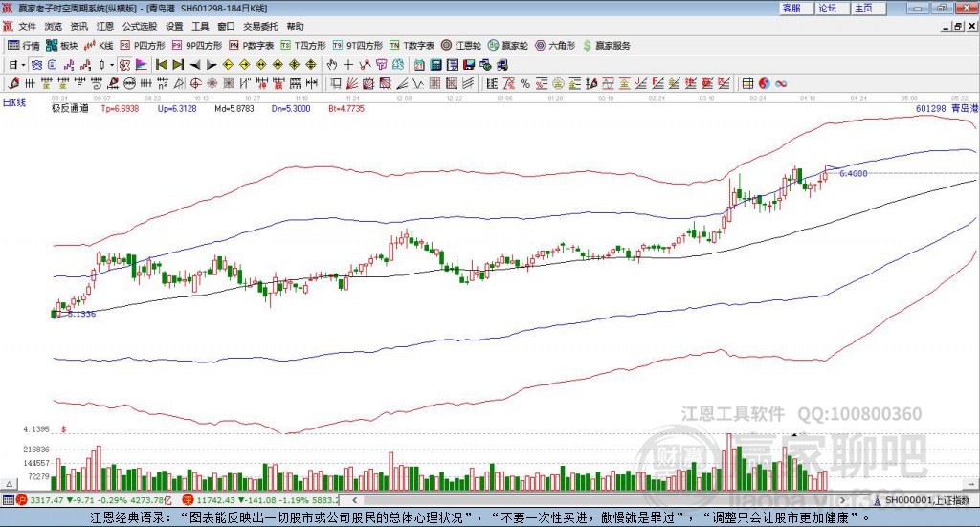Image resolution: width=980 pixels, height=527 pixels.
Task: Click the Tp=6.6938 indicator value
Action: [x=120, y=108]
